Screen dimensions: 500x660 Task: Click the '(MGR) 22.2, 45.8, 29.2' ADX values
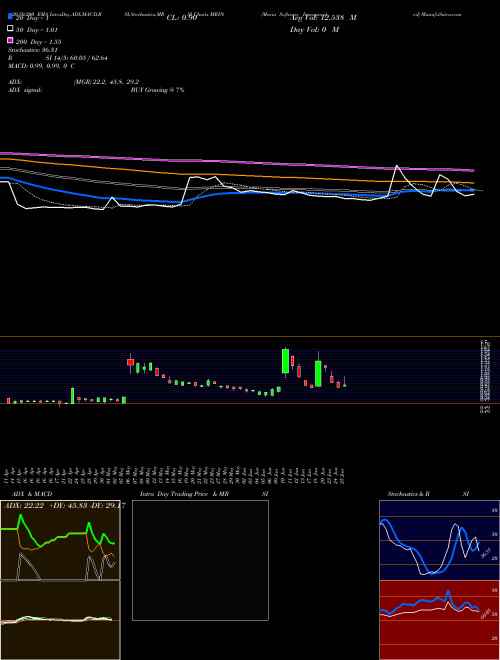(106, 82)
